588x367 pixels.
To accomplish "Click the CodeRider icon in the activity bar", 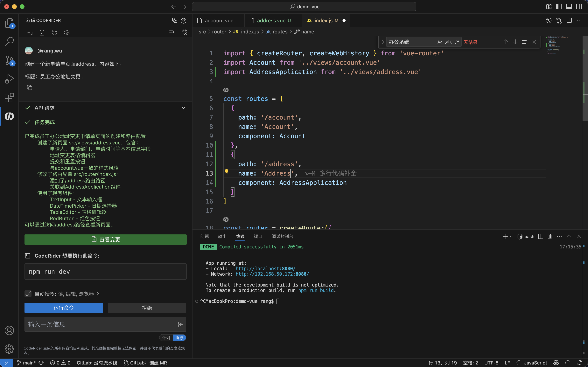I will (9, 116).
